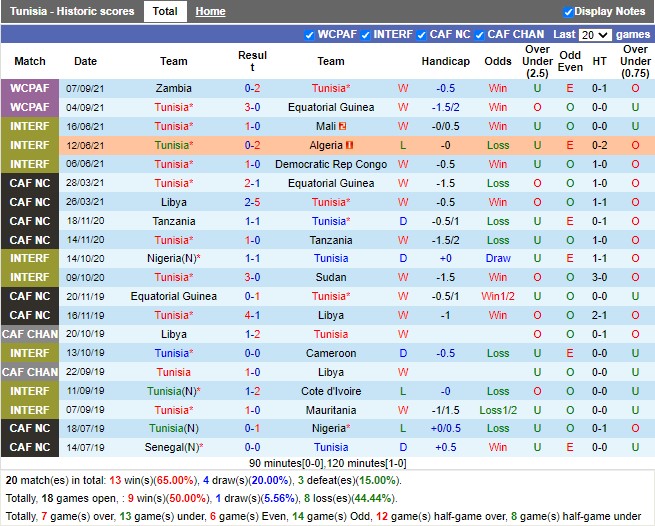Open the Zambia team link

tap(174, 88)
